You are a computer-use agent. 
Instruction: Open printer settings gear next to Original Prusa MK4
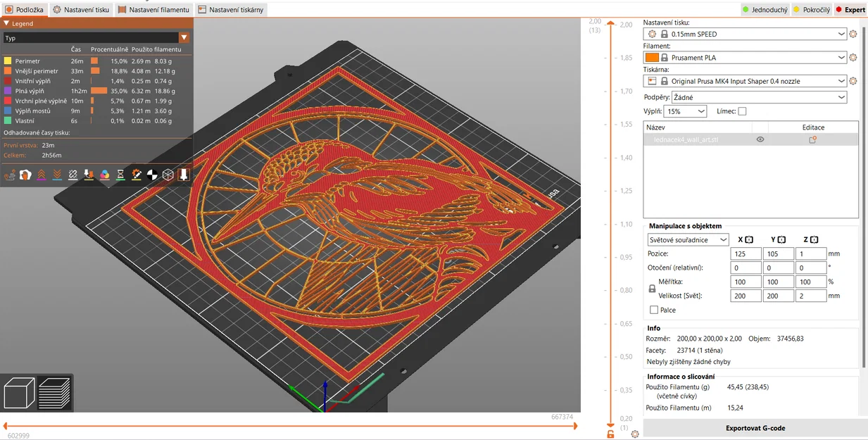click(853, 81)
